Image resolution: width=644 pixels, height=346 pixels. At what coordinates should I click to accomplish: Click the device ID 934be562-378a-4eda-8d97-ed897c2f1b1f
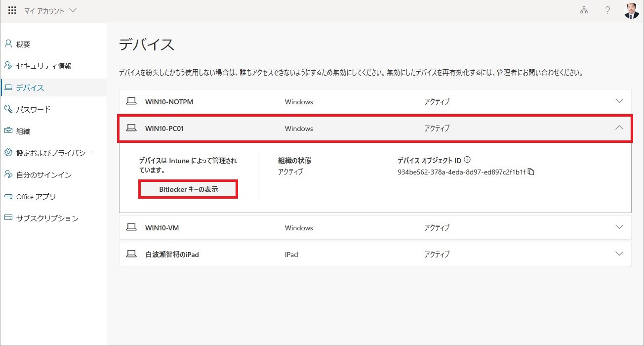tap(461, 172)
